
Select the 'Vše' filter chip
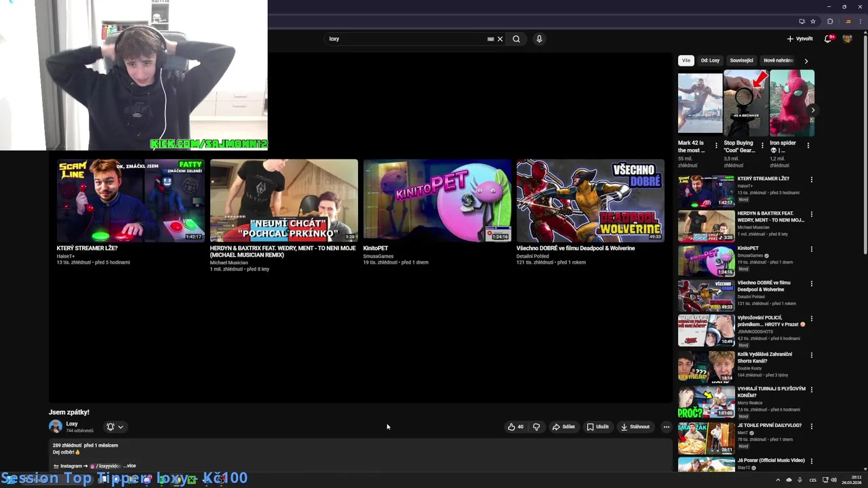(686, 60)
